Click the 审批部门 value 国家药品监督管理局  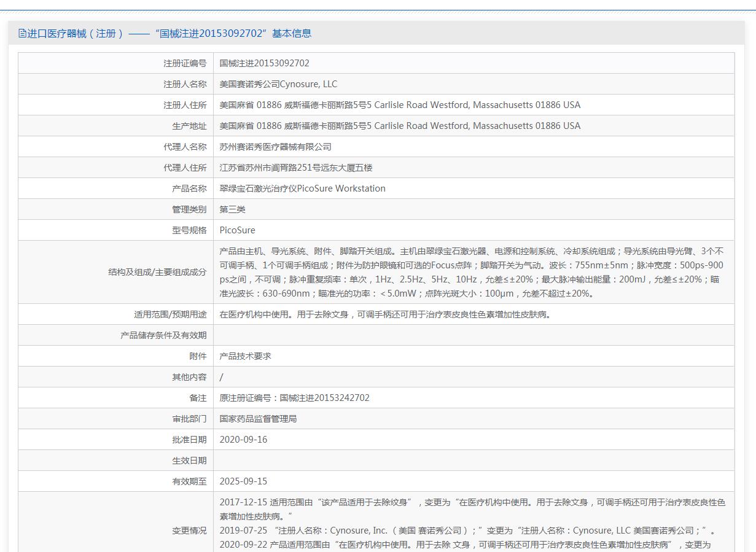pos(258,419)
